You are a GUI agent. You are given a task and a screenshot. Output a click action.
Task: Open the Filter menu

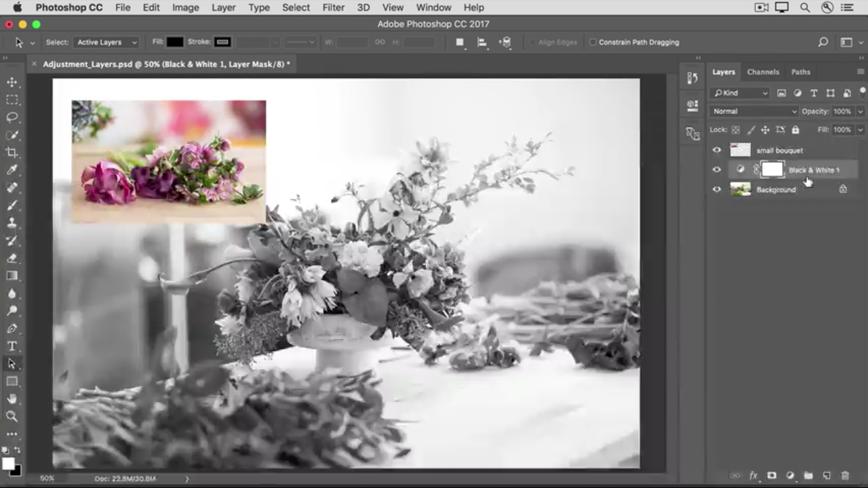pos(333,7)
